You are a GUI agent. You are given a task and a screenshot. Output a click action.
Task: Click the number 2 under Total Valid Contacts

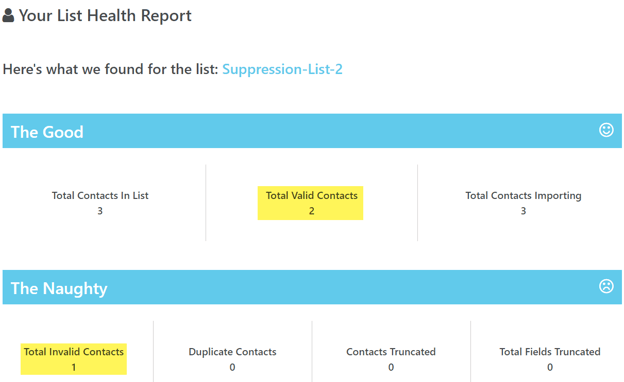coord(312,211)
